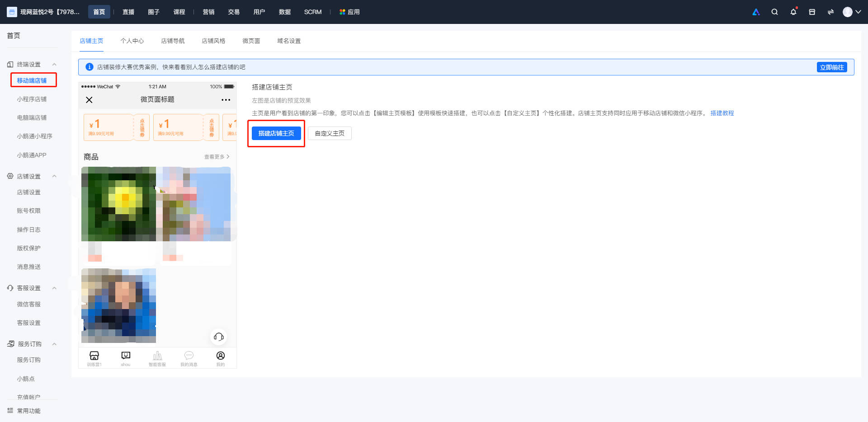The height and width of the screenshot is (422, 868).
Task: Select the 我的 profile icon in preview
Action: (221, 359)
